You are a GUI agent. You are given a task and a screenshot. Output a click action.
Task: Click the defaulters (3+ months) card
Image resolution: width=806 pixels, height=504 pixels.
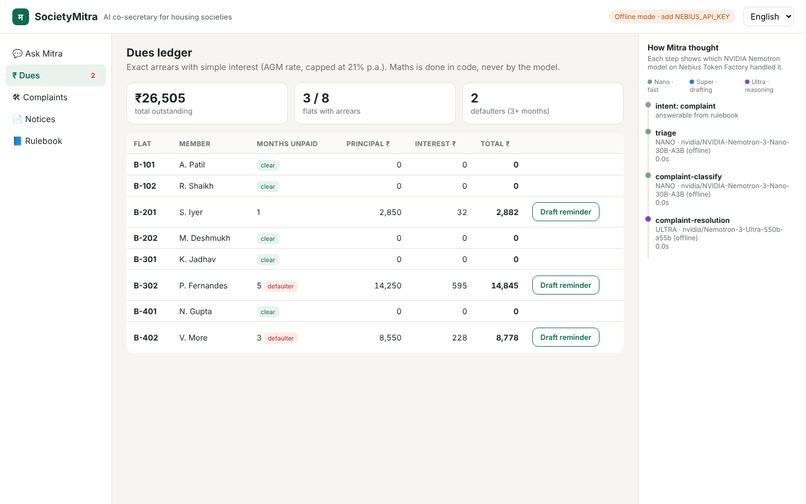coord(543,103)
